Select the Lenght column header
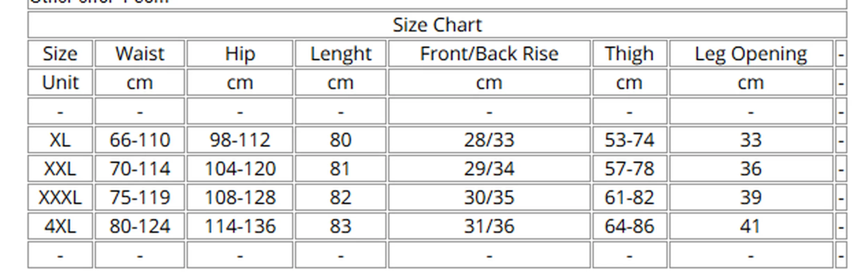The width and height of the screenshot is (868, 278). (x=340, y=54)
